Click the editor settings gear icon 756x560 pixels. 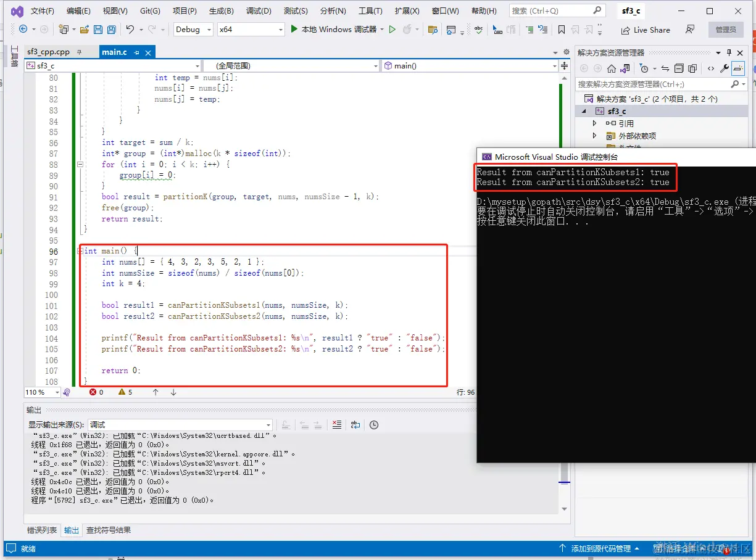pos(566,52)
